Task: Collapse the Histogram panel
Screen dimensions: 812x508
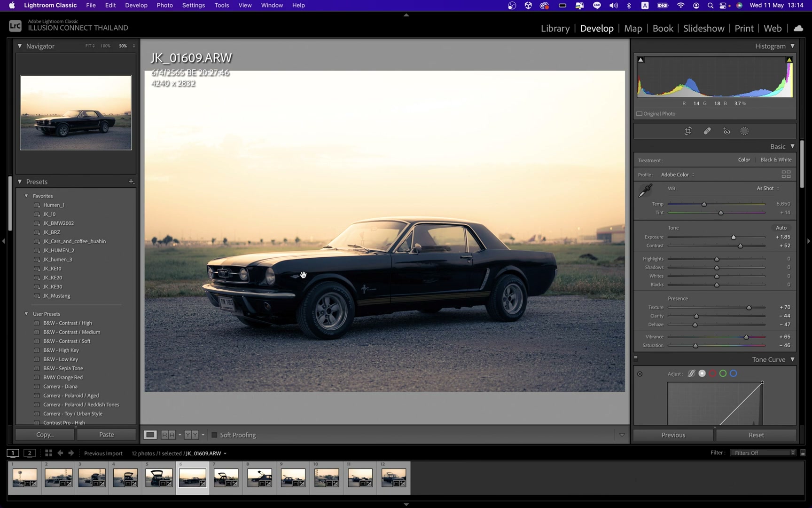Action: (x=792, y=46)
